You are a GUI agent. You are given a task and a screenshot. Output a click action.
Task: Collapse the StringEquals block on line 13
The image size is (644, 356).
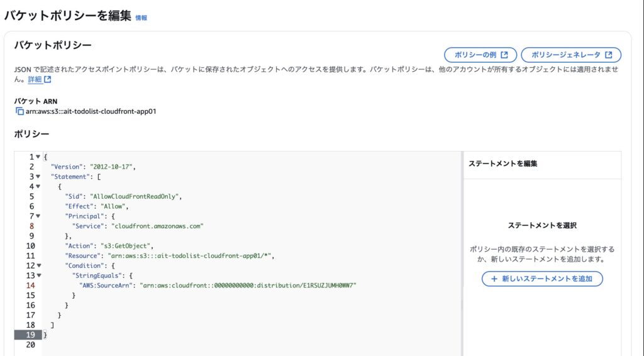(38, 275)
